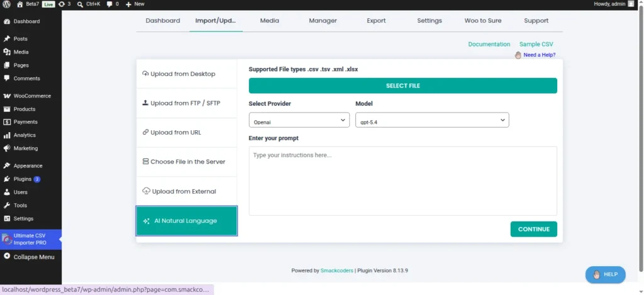Choose File in the Server option
The width and height of the screenshot is (644, 295).
tap(186, 162)
